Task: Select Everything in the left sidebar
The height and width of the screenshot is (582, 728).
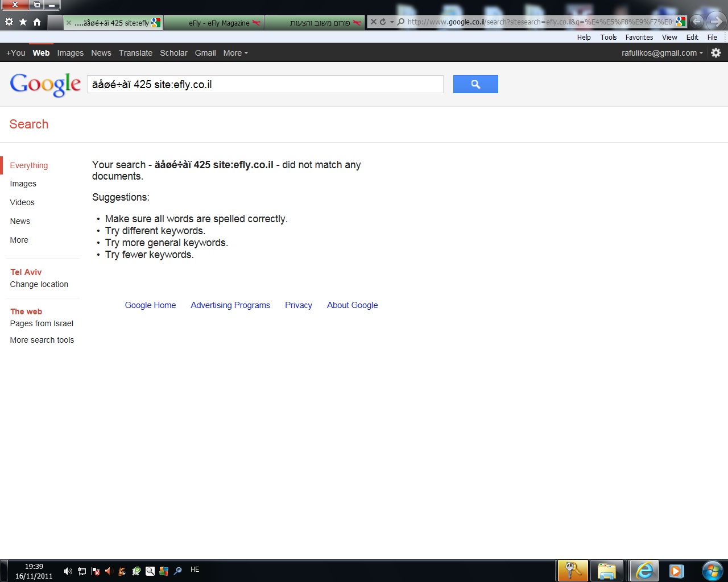Action: [29, 165]
